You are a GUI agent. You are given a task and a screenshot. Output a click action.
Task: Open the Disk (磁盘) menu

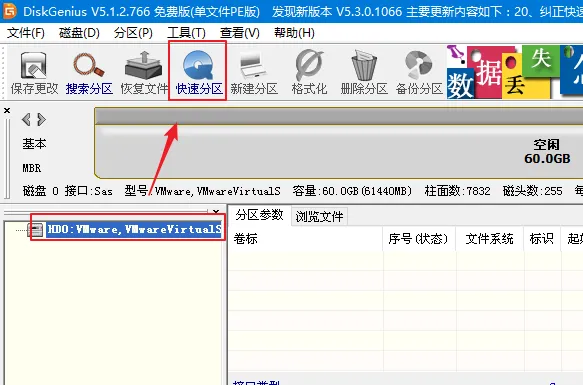(x=79, y=33)
